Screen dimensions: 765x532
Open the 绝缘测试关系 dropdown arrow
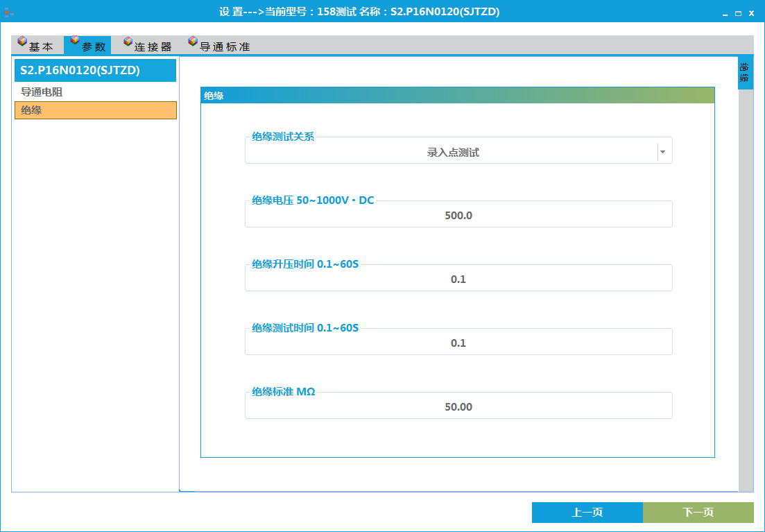click(x=663, y=153)
